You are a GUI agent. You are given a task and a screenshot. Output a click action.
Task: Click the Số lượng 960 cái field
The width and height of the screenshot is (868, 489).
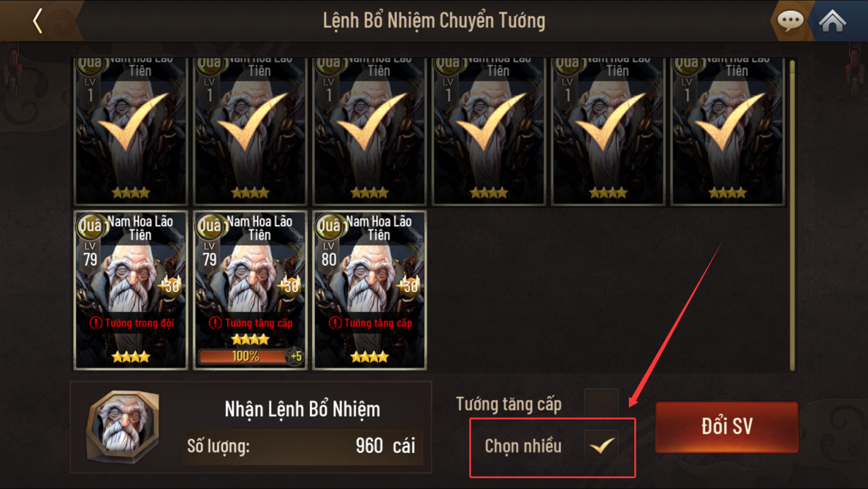pos(302,446)
